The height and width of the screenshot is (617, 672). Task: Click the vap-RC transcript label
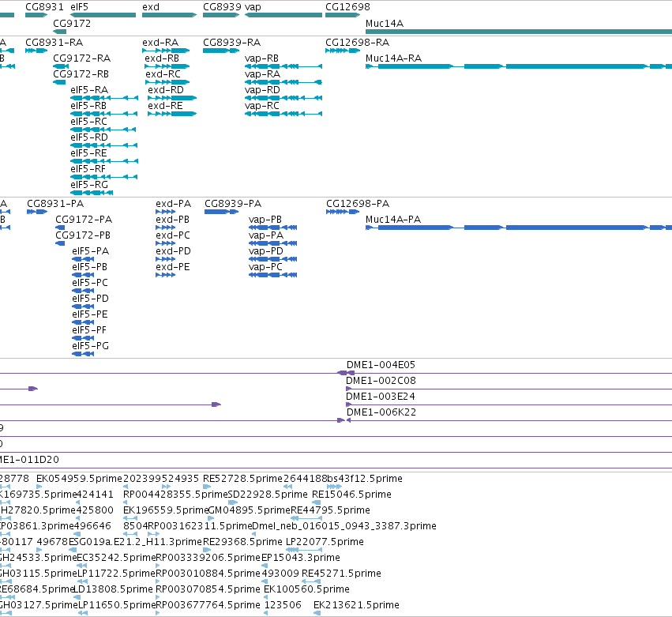(x=262, y=106)
